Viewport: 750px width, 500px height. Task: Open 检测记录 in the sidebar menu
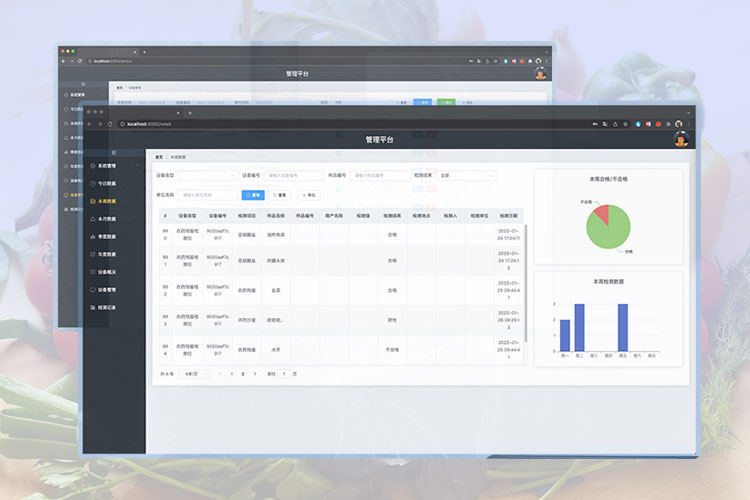[x=108, y=307]
